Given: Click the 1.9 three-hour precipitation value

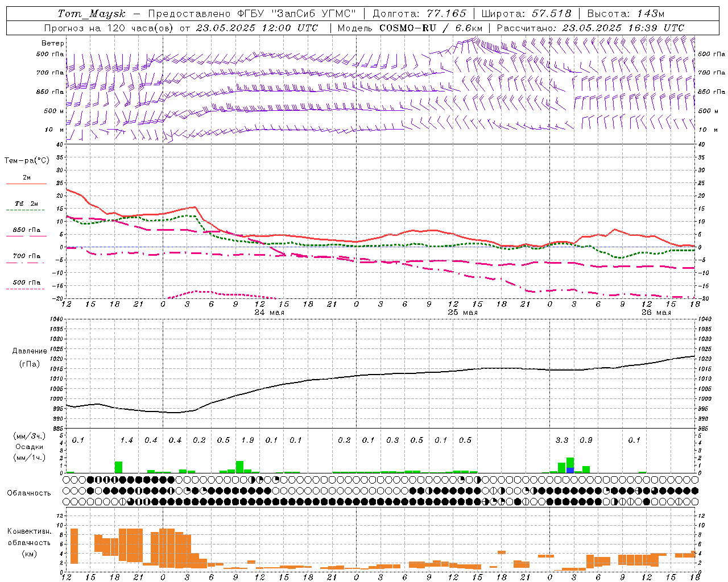Looking at the screenshot, I should coord(247,440).
